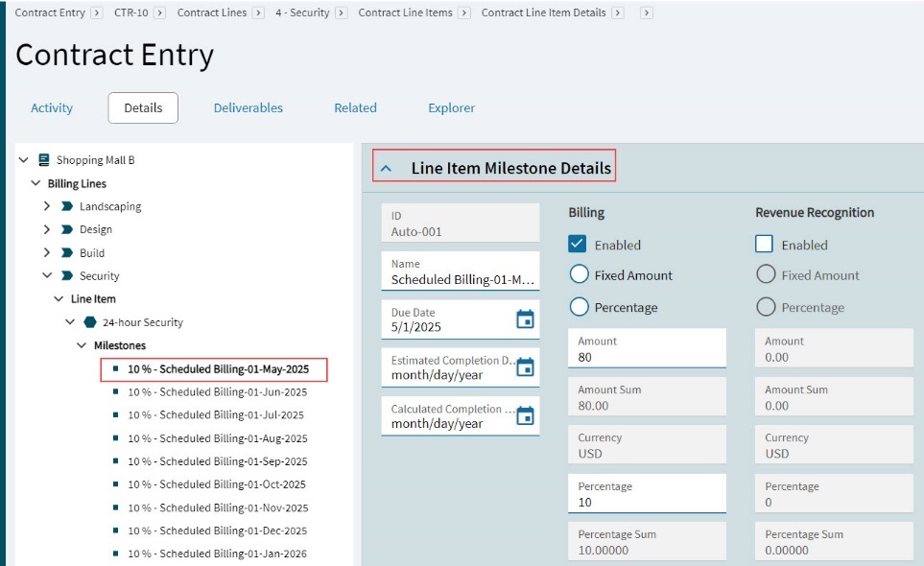The width and height of the screenshot is (924, 566).
Task: Select Billing Percentage radio button
Action: 580,307
